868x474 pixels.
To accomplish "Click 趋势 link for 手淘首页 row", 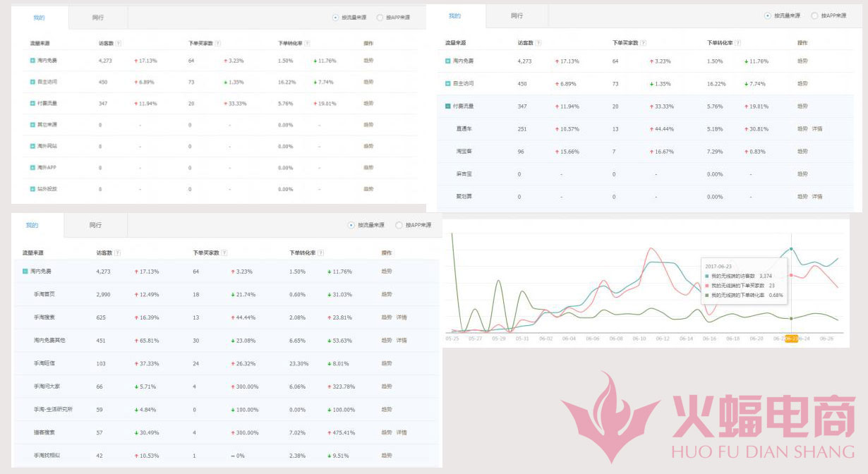I will [x=387, y=294].
